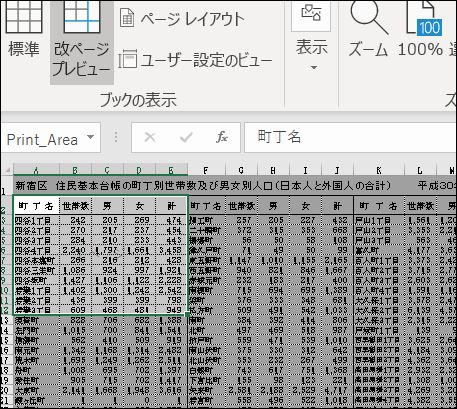Click the 計 header in column E
The width and height of the screenshot is (457, 409).
click(171, 206)
